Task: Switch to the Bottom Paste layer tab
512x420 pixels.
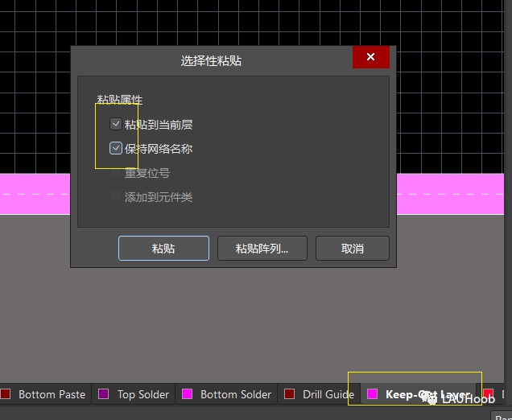Action: click(x=45, y=394)
